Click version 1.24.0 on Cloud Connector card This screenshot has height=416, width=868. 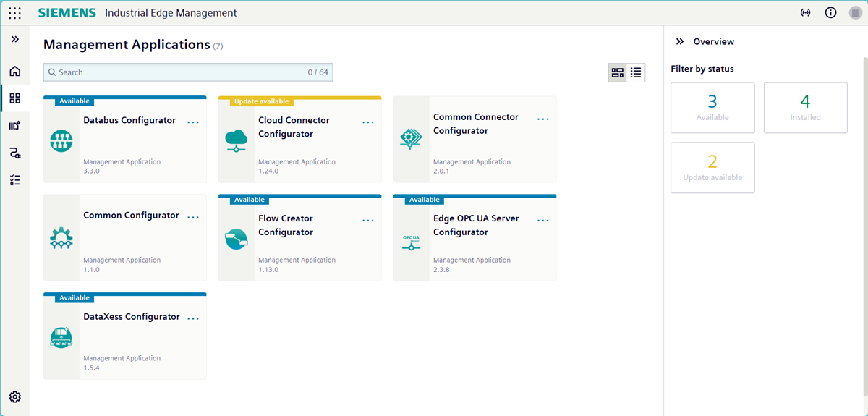coord(268,171)
